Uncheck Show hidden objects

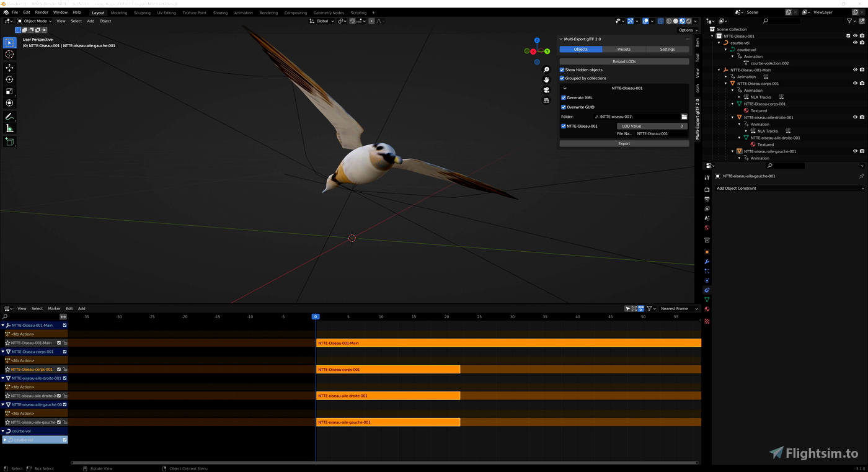tap(562, 70)
